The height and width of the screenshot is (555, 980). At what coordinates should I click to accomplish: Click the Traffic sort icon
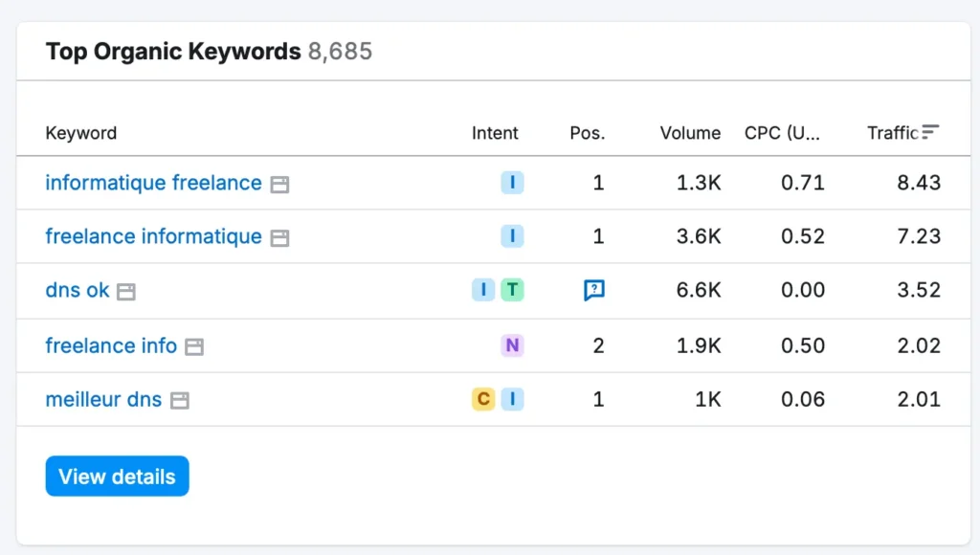click(x=930, y=132)
